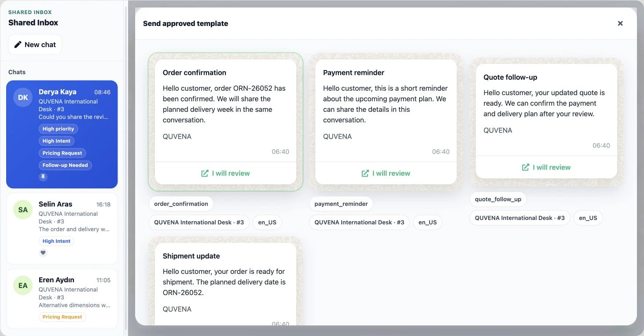
Task: Click external-link icon in Payment reminder card
Action: 365,174
